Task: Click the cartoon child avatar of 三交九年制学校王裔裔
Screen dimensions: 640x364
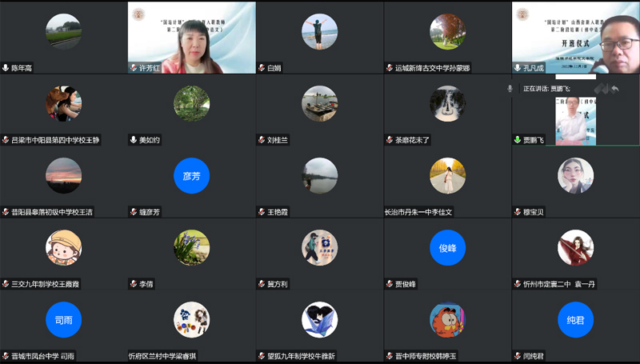Action: click(63, 248)
